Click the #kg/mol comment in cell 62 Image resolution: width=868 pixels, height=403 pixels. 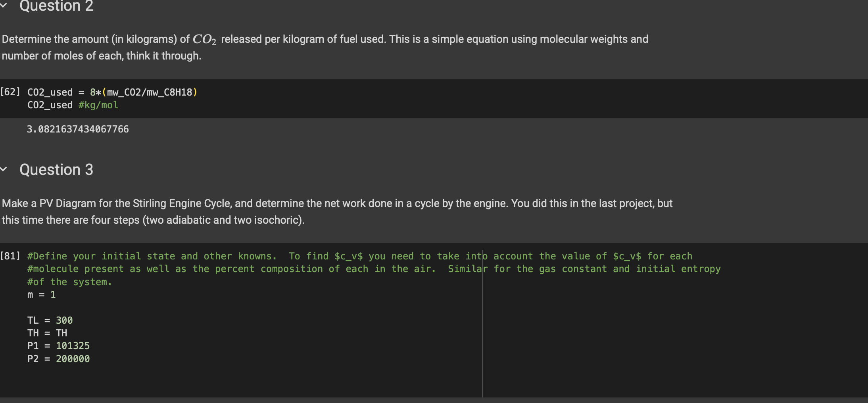(x=98, y=105)
